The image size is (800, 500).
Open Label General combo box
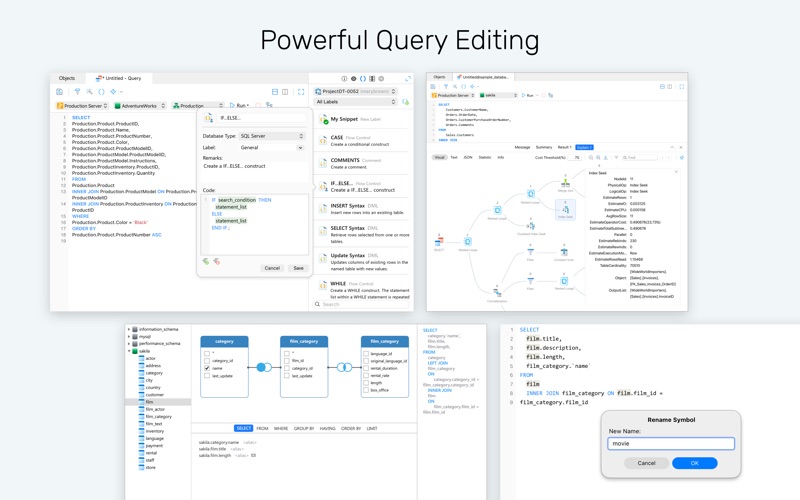(271, 147)
